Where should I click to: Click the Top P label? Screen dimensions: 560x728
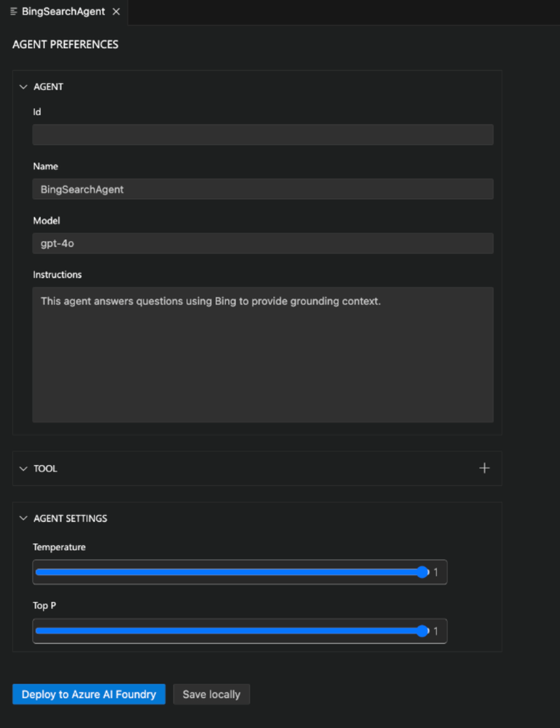(44, 606)
